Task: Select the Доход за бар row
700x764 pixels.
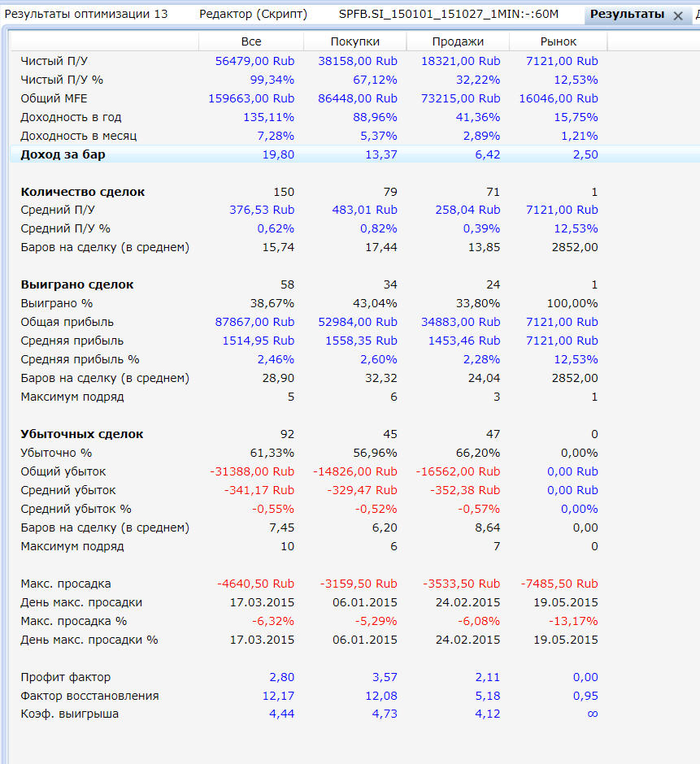Action: coord(63,154)
